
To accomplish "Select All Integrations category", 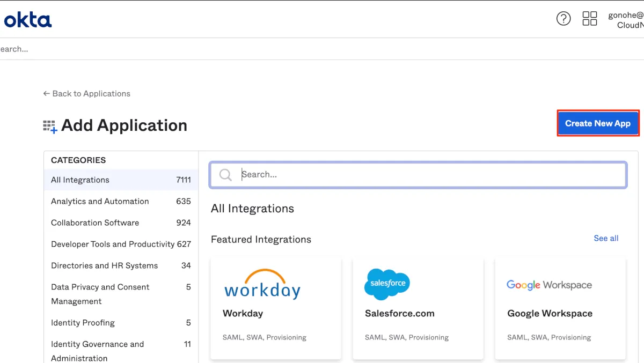I will 80,180.
